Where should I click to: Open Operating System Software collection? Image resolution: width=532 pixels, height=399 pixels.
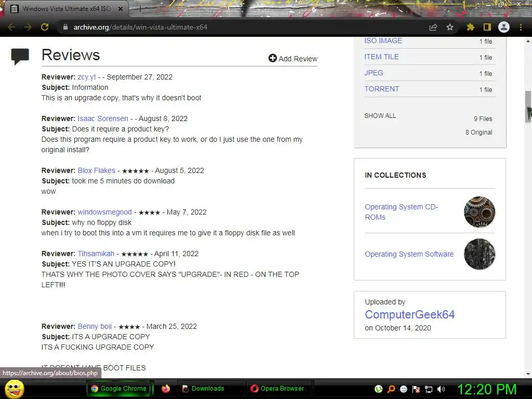409,254
